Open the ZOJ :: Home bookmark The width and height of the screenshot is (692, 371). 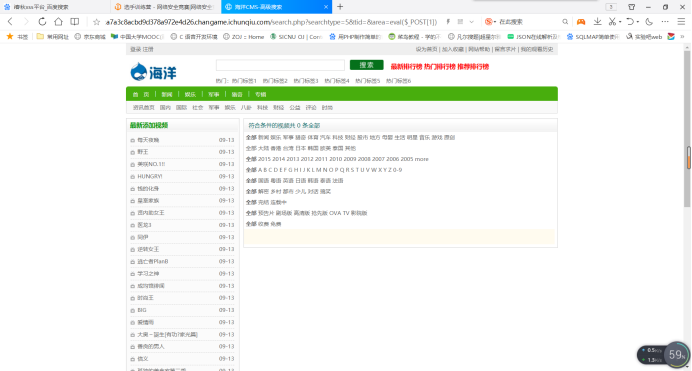tap(243, 37)
